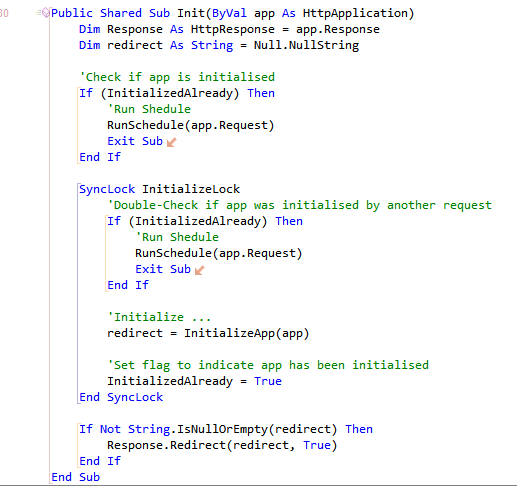
Task: Click the arrow icon after first Exit Sub
Action: click(x=171, y=142)
